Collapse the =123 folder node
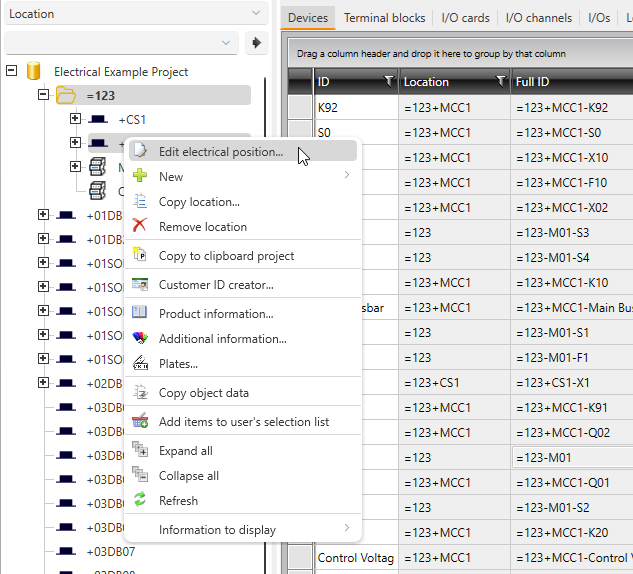633x574 pixels. [43, 95]
